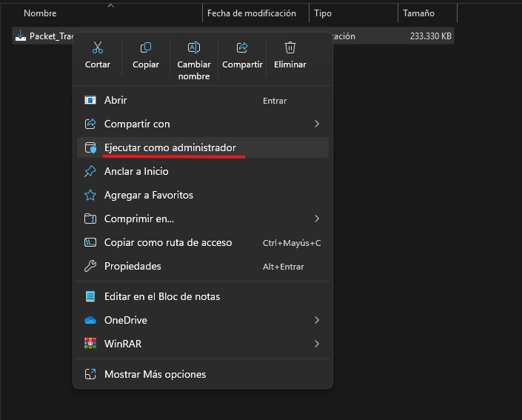This screenshot has width=522, height=420.
Task: Click the Cortar scissors icon
Action: click(97, 48)
